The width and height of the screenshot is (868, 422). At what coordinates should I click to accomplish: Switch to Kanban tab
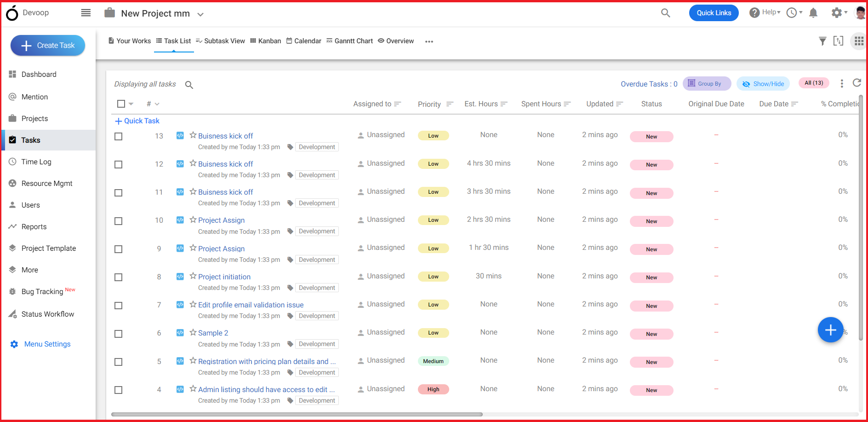click(266, 41)
